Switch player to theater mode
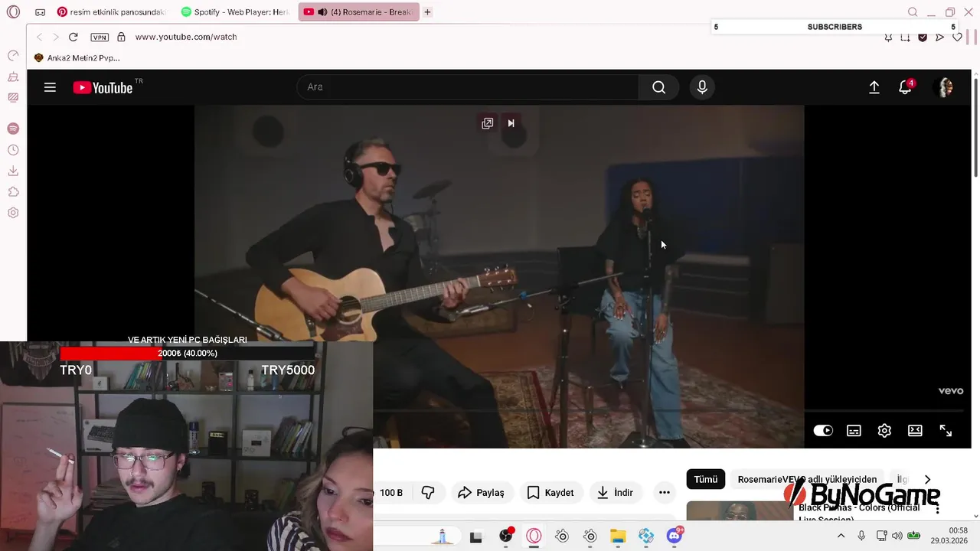This screenshot has height=551, width=980. click(915, 431)
